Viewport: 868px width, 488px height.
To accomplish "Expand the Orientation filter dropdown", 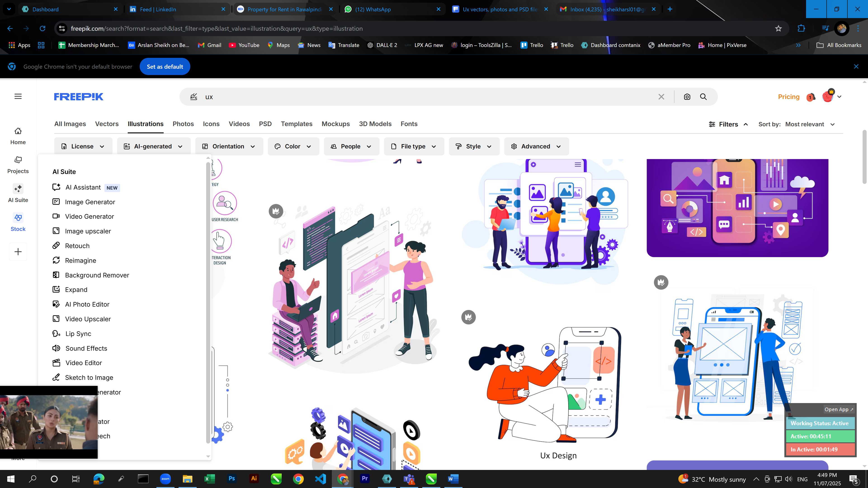I will click(x=229, y=146).
